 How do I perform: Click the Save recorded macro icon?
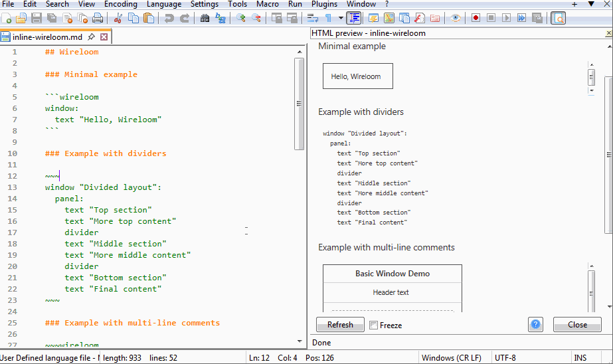click(x=537, y=18)
